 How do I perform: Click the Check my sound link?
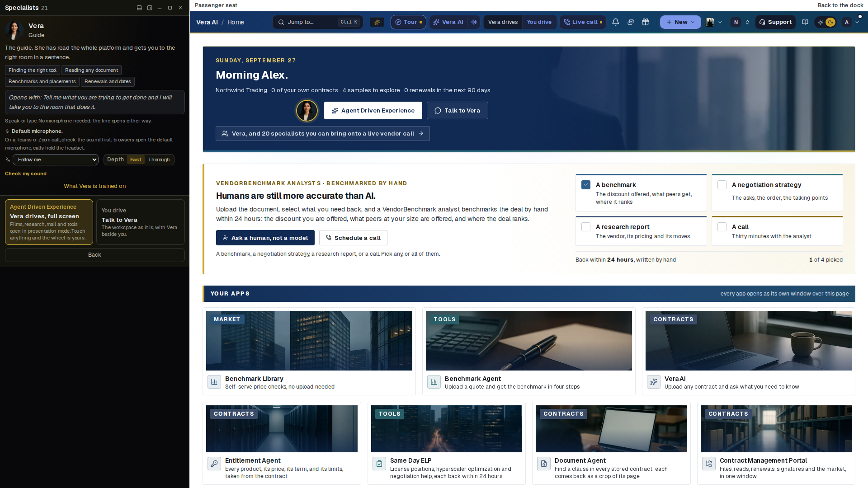26,174
